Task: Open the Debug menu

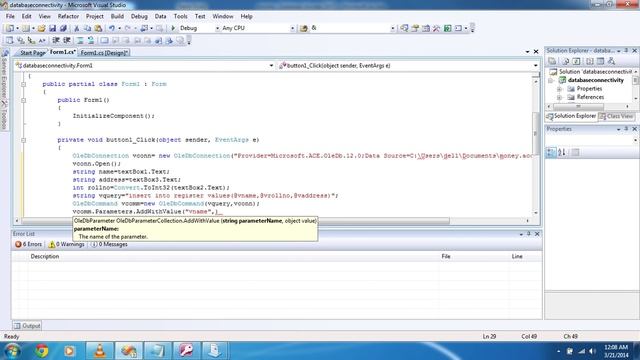Action: (139, 16)
